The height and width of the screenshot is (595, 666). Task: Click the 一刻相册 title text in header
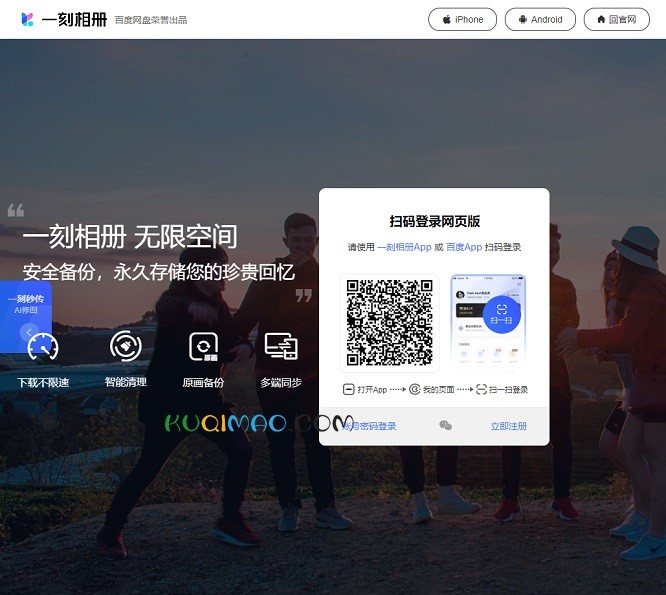(74, 20)
